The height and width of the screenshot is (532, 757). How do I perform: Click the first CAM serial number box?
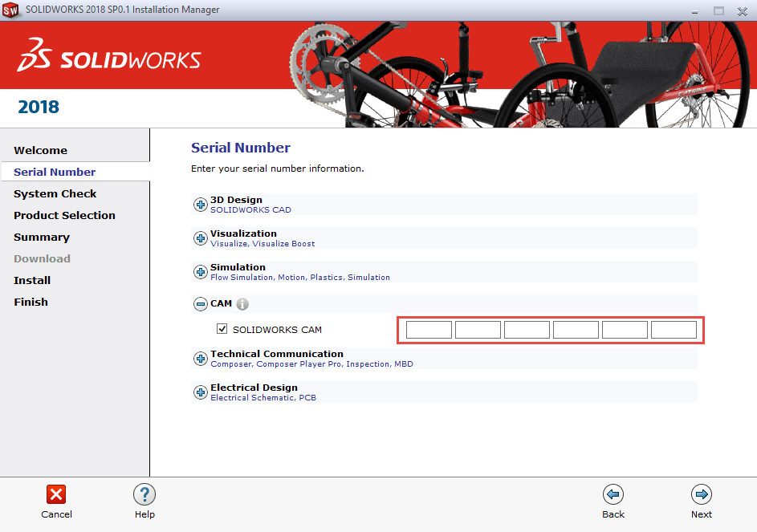429,330
